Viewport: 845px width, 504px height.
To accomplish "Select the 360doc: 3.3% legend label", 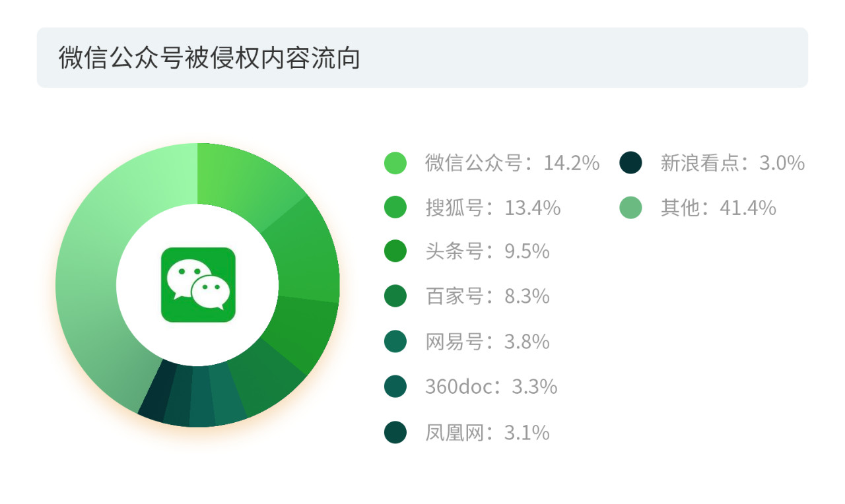I will 491,387.
